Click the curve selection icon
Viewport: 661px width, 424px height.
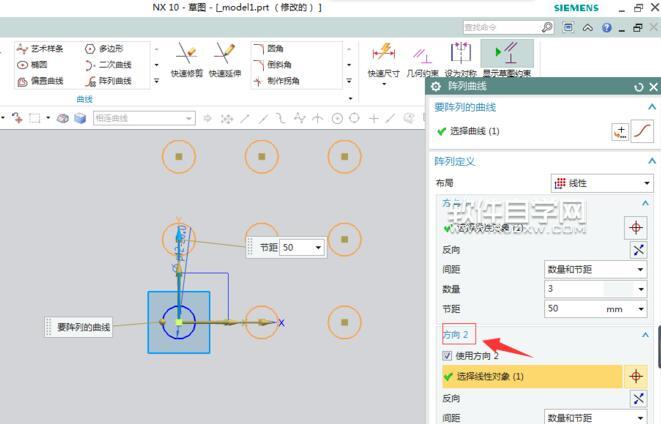pyautogui.click(x=642, y=132)
